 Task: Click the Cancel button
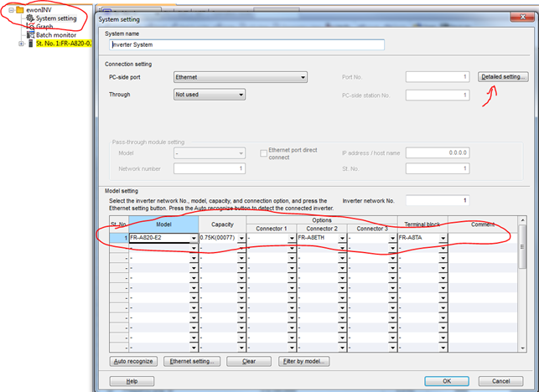click(x=500, y=381)
